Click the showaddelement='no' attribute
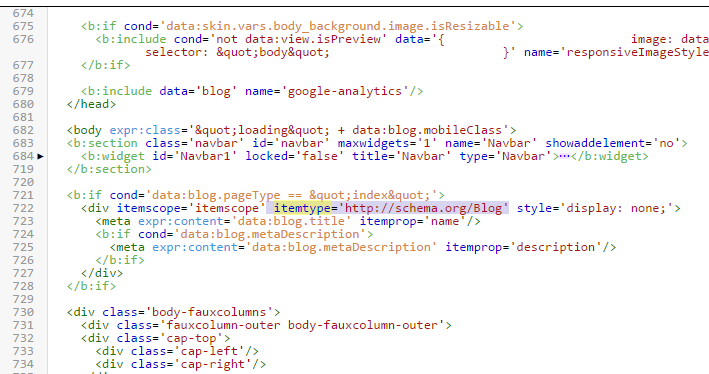 click(613, 143)
